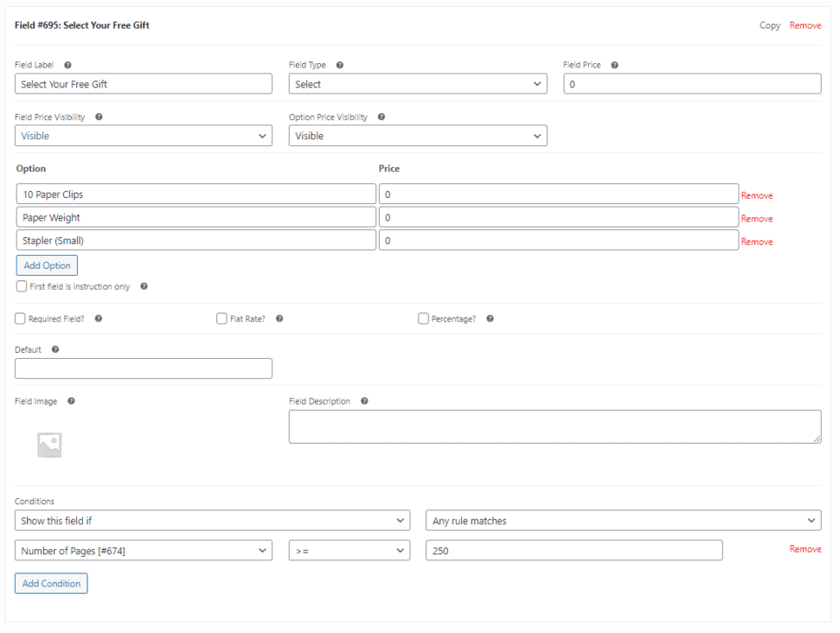The height and width of the screenshot is (633, 840).
Task: Open the Any rule matches dropdown
Action: coord(622,520)
